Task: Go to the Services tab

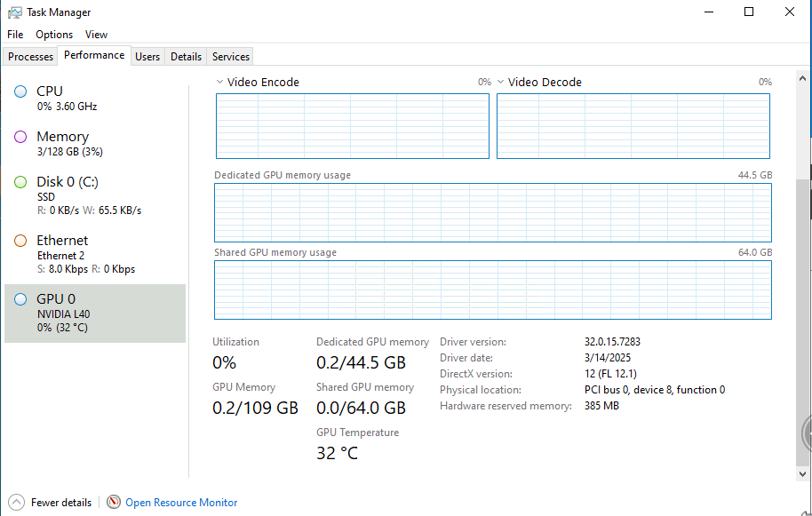Action: (x=231, y=56)
